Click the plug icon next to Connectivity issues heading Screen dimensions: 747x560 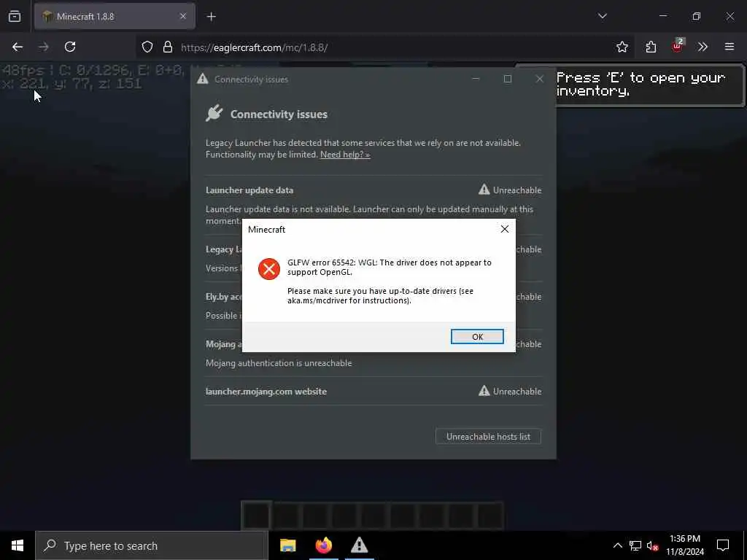pyautogui.click(x=214, y=113)
